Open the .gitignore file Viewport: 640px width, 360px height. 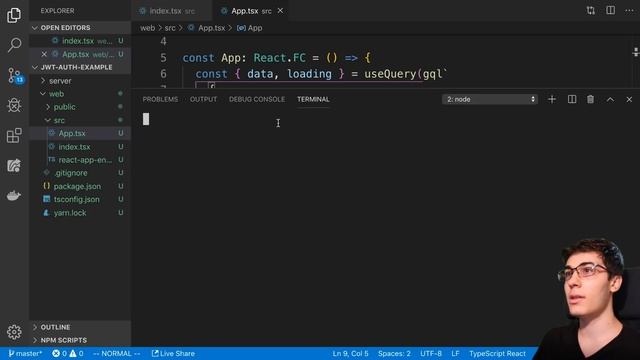pyautogui.click(x=80, y=173)
